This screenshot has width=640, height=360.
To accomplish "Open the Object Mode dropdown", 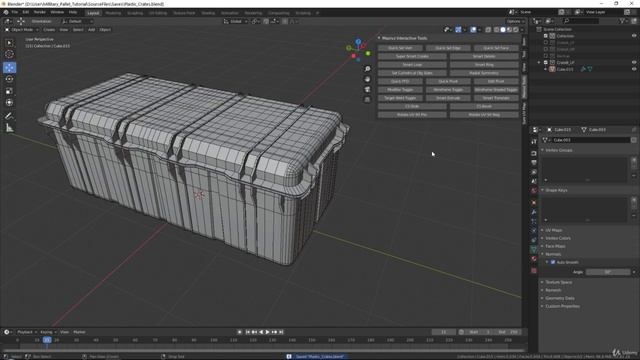I will coord(22,30).
